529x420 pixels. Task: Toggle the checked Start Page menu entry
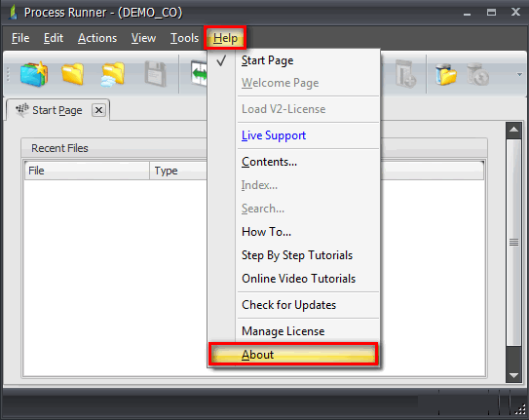click(x=294, y=60)
